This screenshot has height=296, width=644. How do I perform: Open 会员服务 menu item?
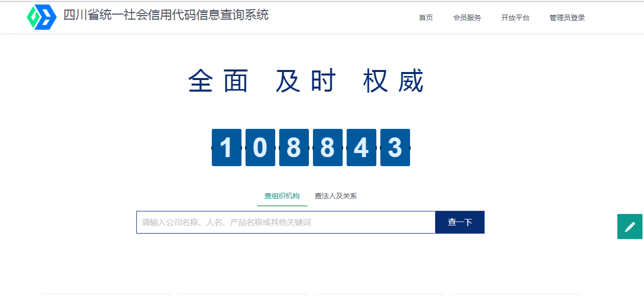[467, 18]
